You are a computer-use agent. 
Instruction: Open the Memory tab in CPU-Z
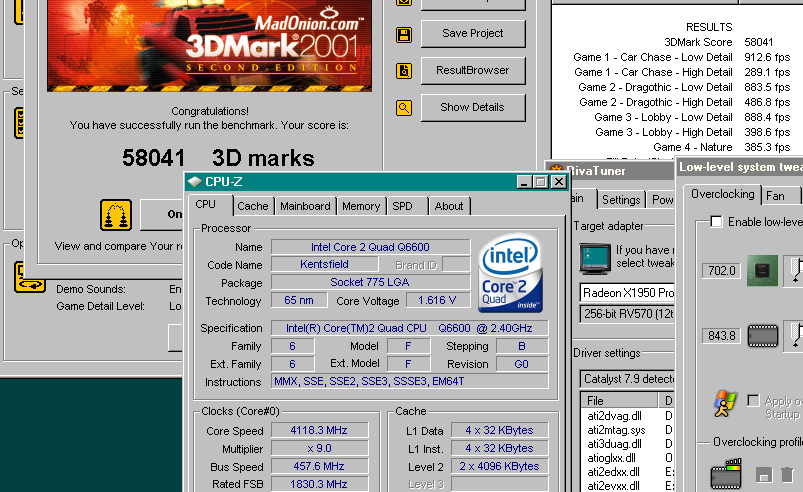tap(361, 206)
